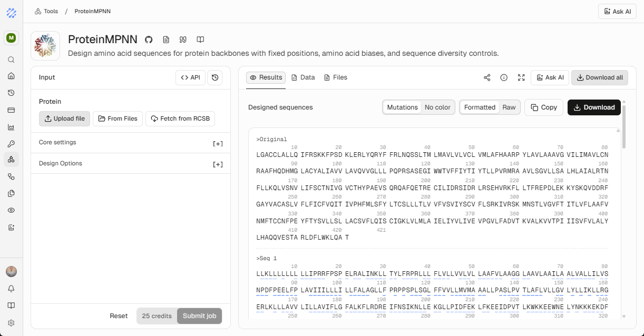
Task: Open the eye icon in sidebar
Action: pyautogui.click(x=11, y=210)
